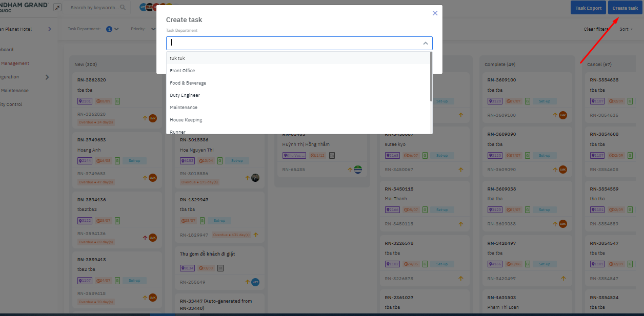Open Quality Control sidebar item
This screenshot has height=316, width=644.
11,104
